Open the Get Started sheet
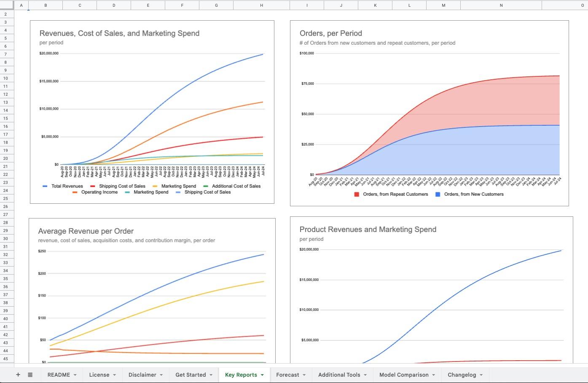 (191, 375)
